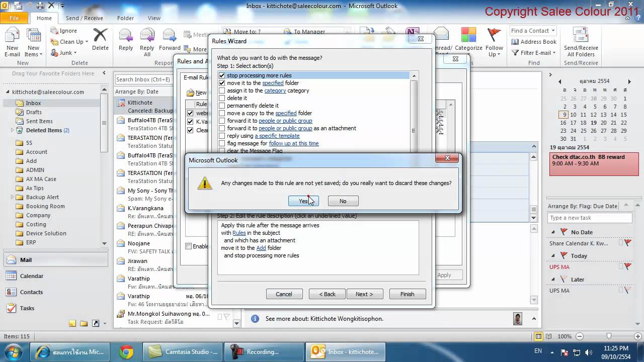Switch to the Folder ribbon tab
This screenshot has width=644, height=362.
point(126,18)
